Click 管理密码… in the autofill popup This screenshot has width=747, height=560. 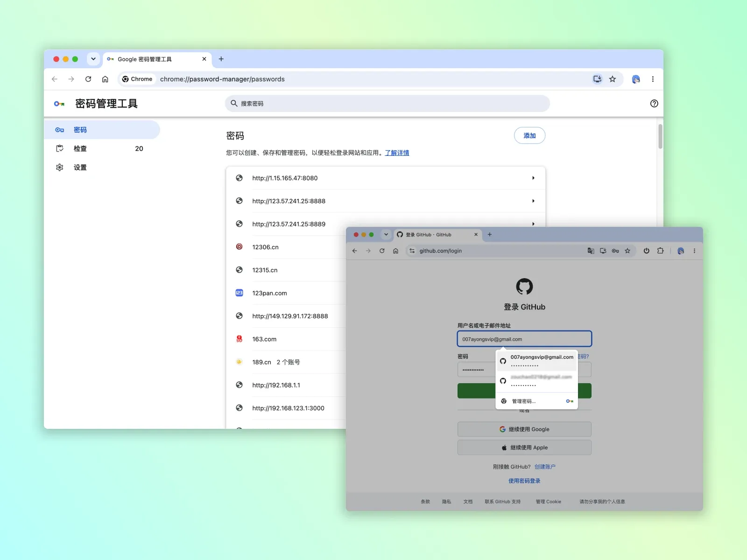(x=536, y=401)
